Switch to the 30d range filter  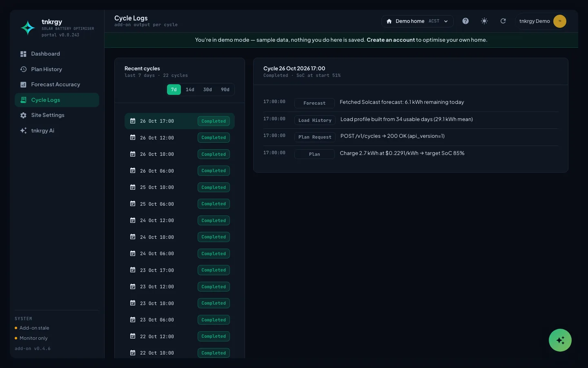pyautogui.click(x=207, y=90)
